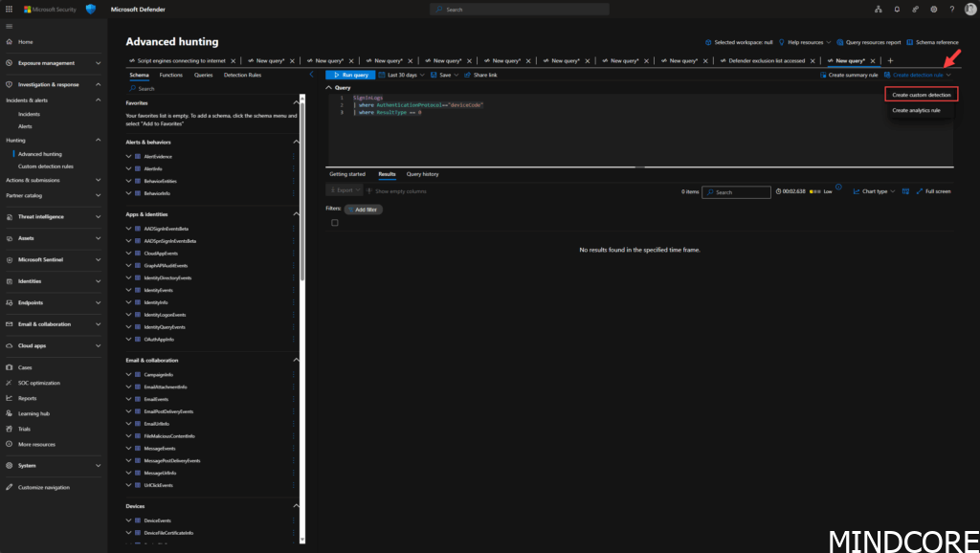Open the Reports icon in the sidebar

pos(9,398)
